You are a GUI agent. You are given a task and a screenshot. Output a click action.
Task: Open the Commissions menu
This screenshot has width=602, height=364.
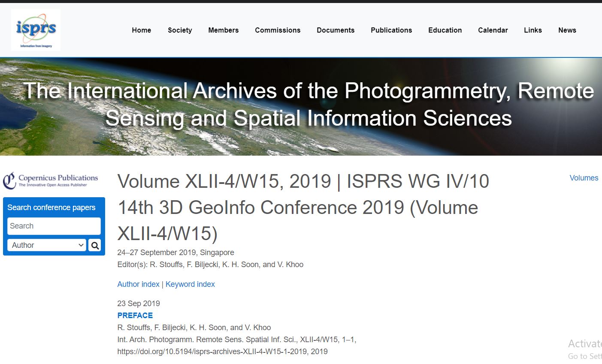[278, 30]
